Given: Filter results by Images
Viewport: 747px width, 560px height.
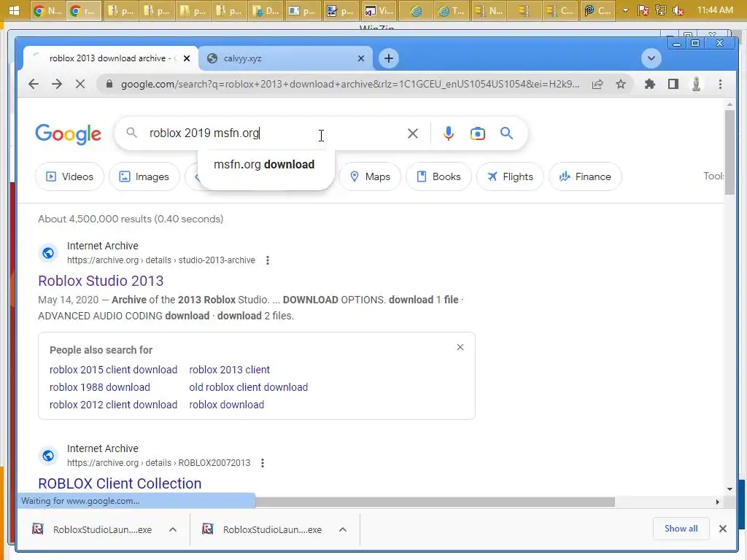Looking at the screenshot, I should tap(144, 176).
